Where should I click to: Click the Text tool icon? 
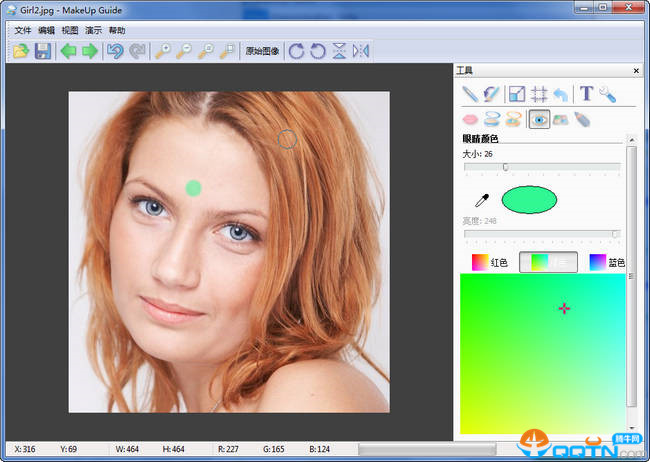tap(587, 94)
